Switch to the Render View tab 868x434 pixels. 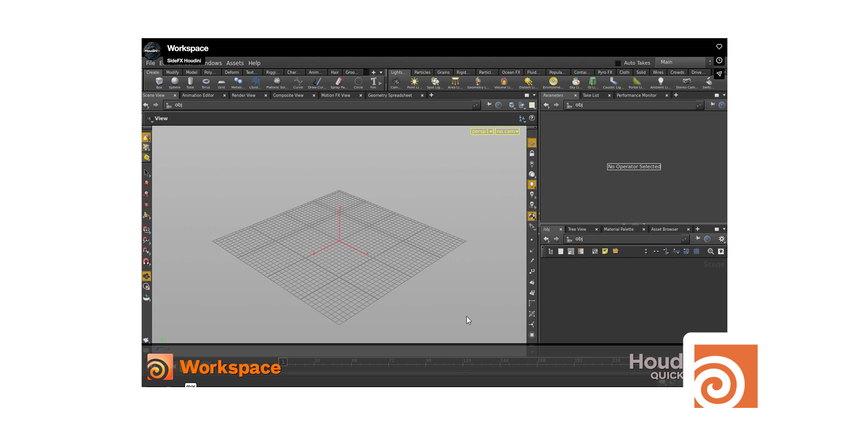coord(244,95)
